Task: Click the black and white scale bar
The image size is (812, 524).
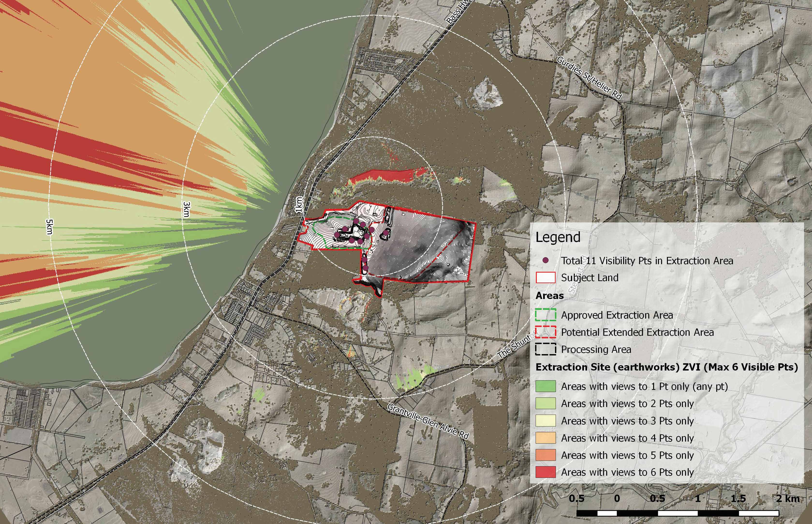Action: point(678,513)
